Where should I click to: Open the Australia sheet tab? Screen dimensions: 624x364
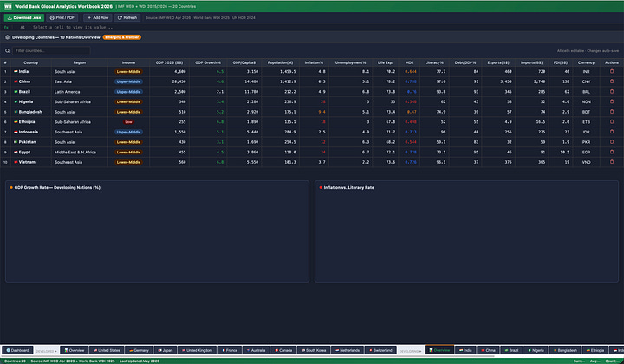coord(256,350)
